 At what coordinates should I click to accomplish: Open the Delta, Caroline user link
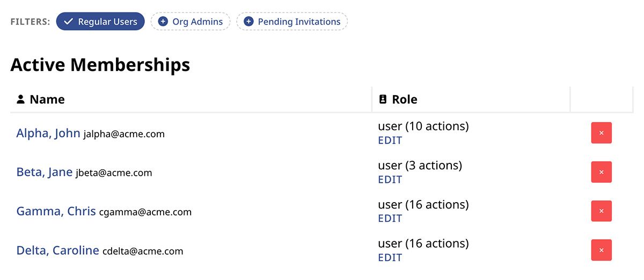coord(57,251)
